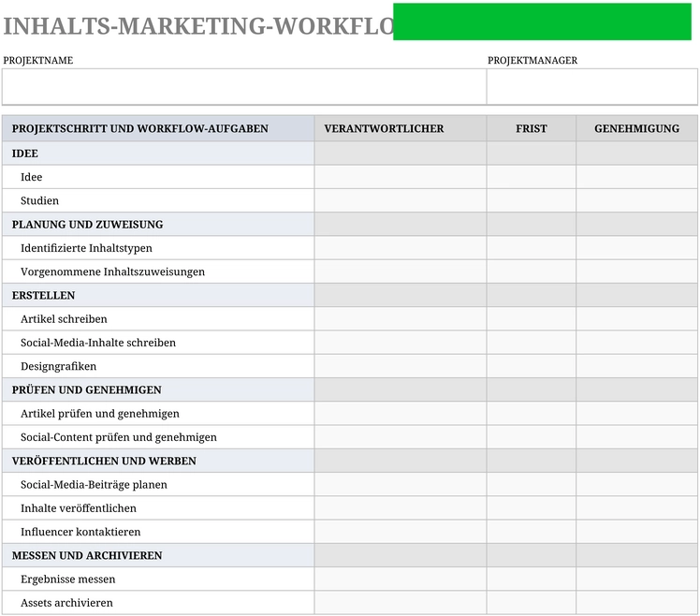Select the 'Verantwortlicher' column header
The height and width of the screenshot is (616, 700).
pyautogui.click(x=401, y=128)
